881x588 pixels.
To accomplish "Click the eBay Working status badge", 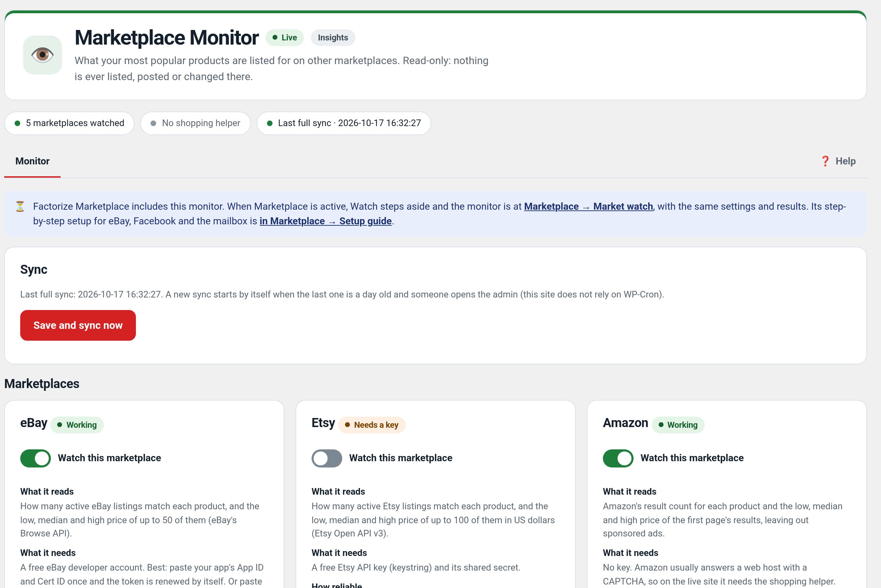I will 77,425.
